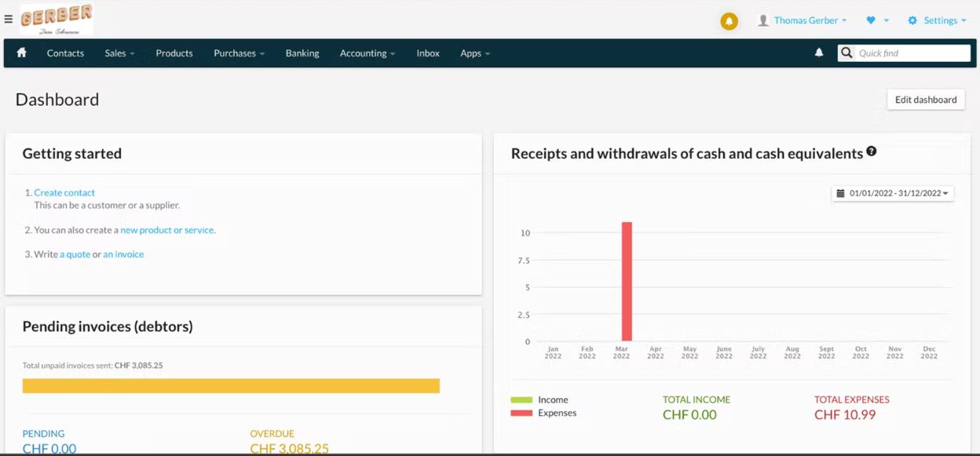Open the hamburger menu
Screen dimensions: 980x456
point(9,17)
